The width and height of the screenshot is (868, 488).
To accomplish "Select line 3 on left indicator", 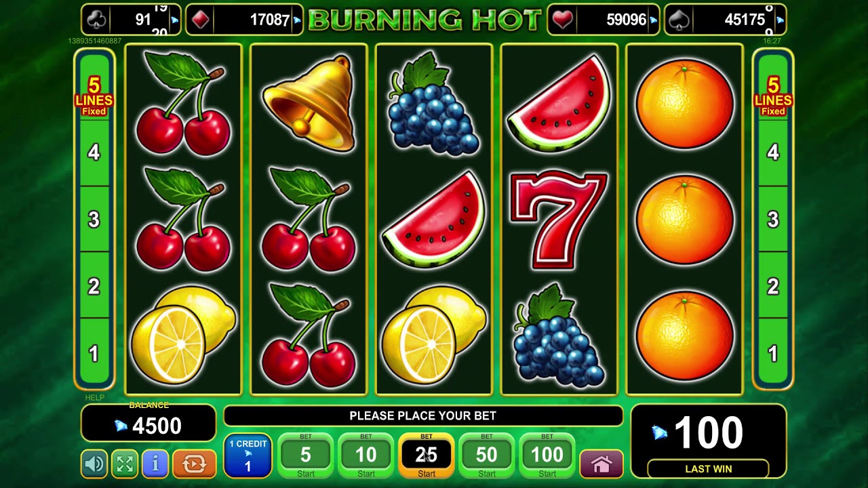I will [x=94, y=220].
